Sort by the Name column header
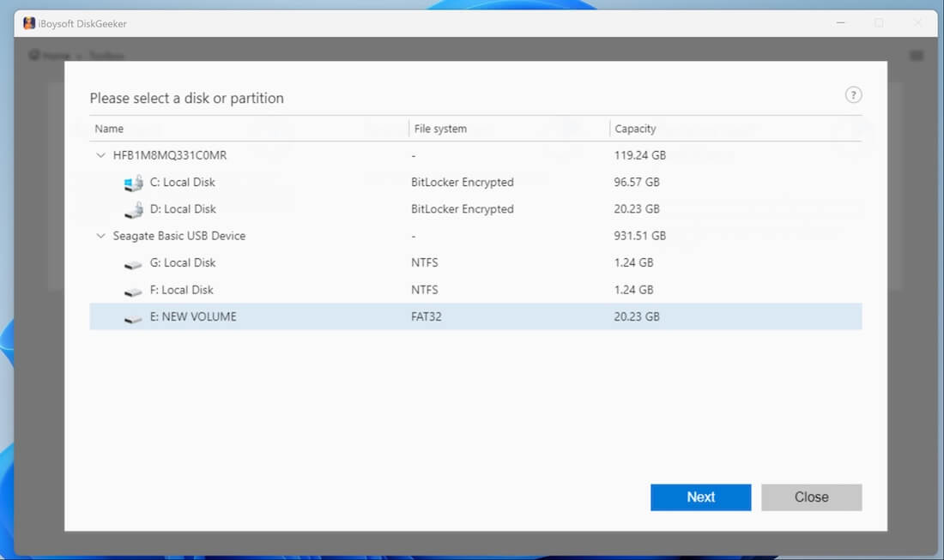Screen dimensions: 944x560 pos(109,129)
